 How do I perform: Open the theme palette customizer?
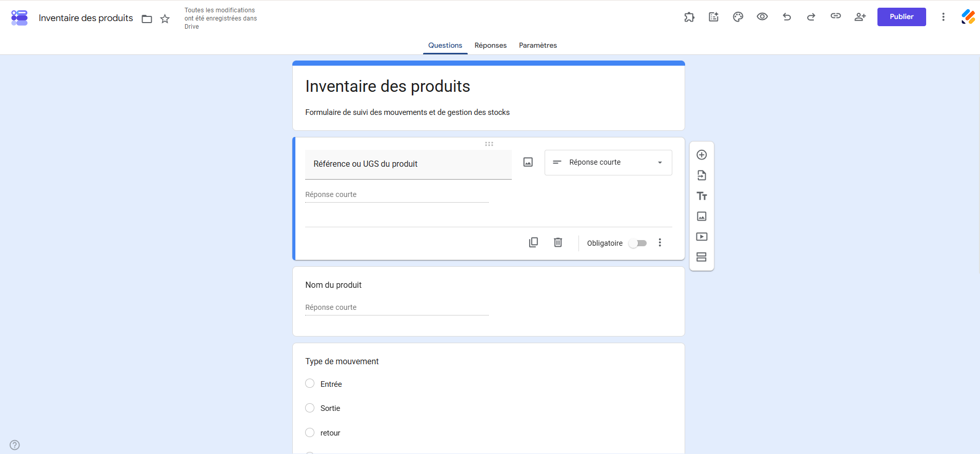coord(738,17)
